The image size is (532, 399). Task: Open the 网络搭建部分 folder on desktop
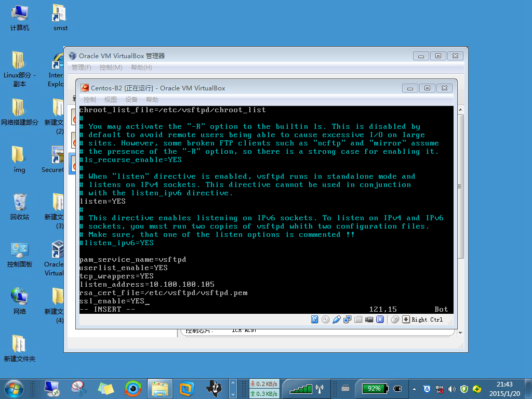19,112
